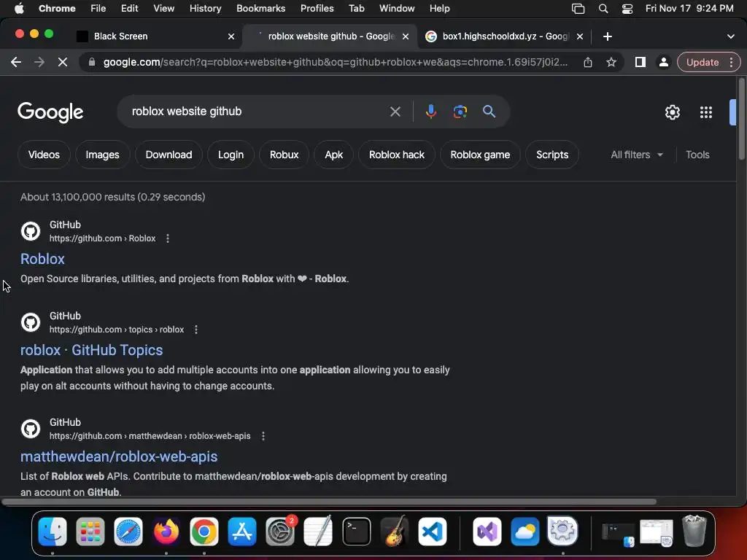The width and height of the screenshot is (747, 560).
Task: Select the Scripts filter chip
Action: click(x=552, y=155)
